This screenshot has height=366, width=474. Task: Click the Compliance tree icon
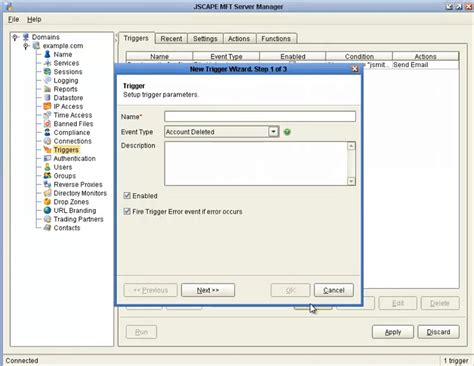click(x=47, y=132)
